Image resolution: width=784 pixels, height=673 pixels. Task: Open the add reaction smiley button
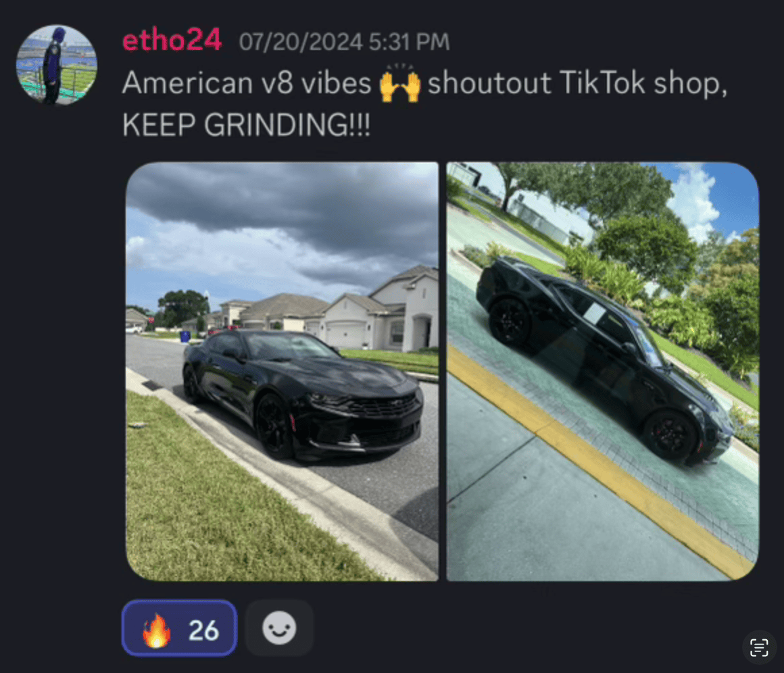pyautogui.click(x=279, y=628)
